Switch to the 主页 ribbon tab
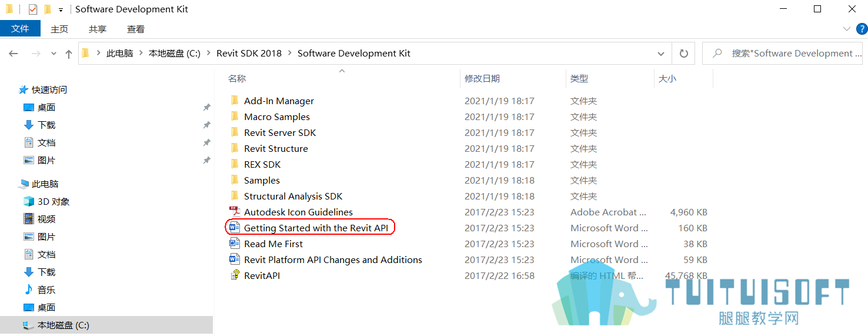The height and width of the screenshot is (336, 868). coord(59,29)
